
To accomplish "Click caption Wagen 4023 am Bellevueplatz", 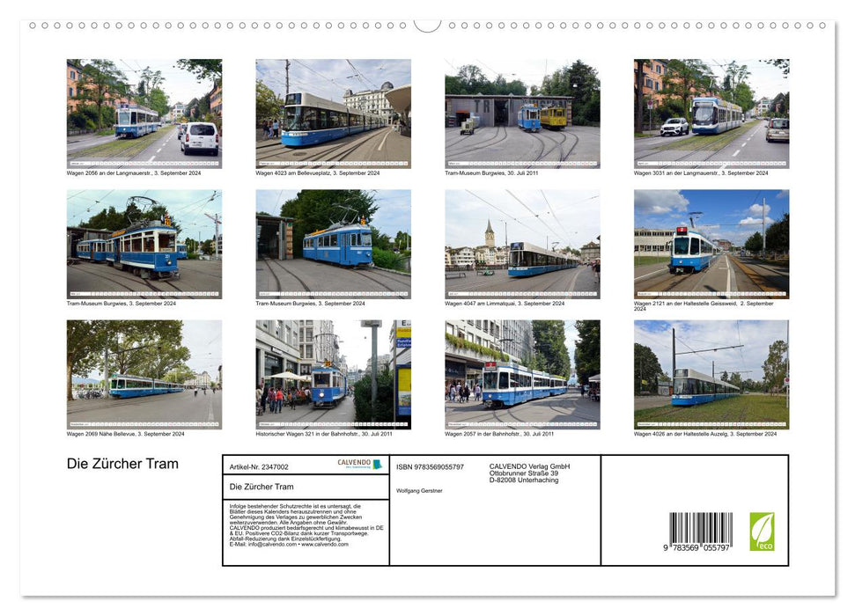I will coord(318,173).
